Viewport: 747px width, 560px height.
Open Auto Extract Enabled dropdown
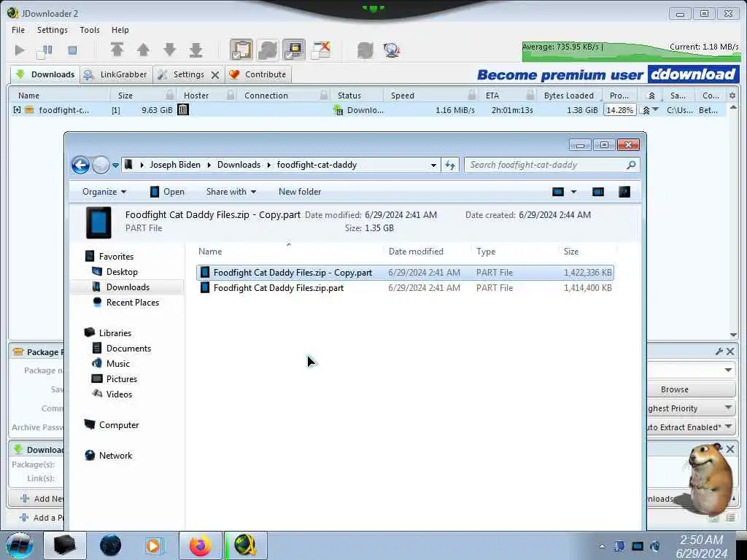coord(691,427)
